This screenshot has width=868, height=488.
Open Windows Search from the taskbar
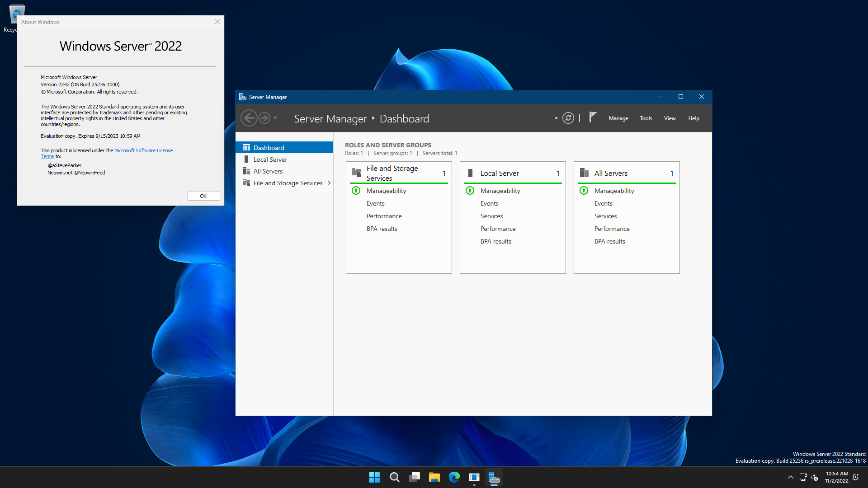click(394, 477)
